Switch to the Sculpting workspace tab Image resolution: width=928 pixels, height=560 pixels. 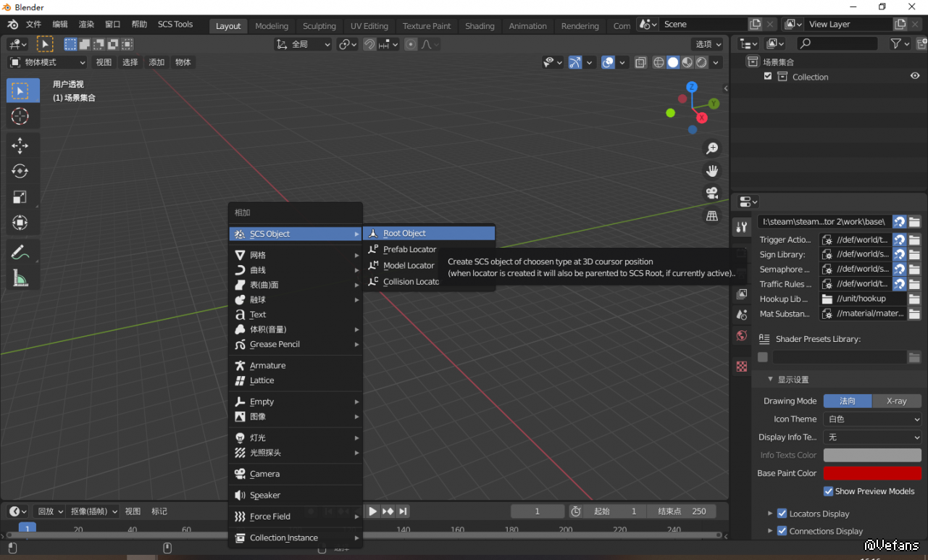319,25
